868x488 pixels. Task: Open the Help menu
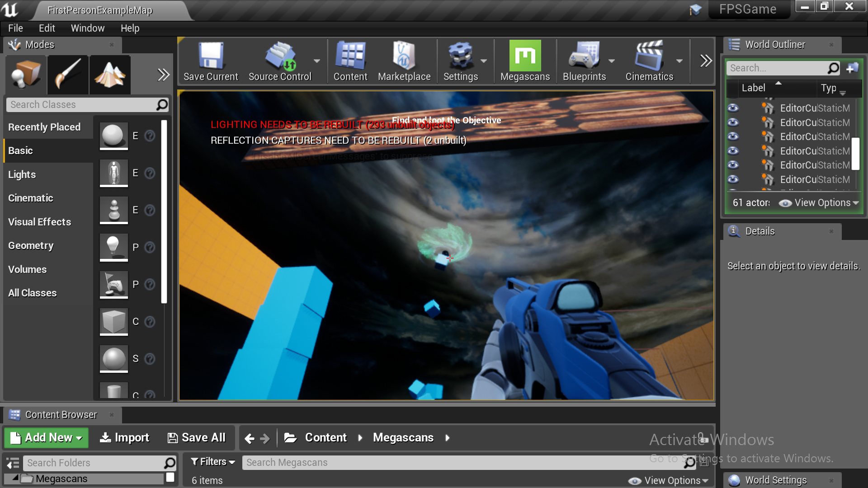pyautogui.click(x=130, y=28)
